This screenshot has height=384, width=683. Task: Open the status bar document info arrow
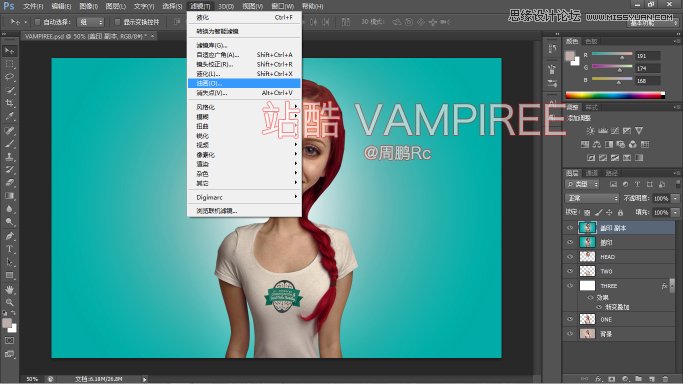click(145, 379)
